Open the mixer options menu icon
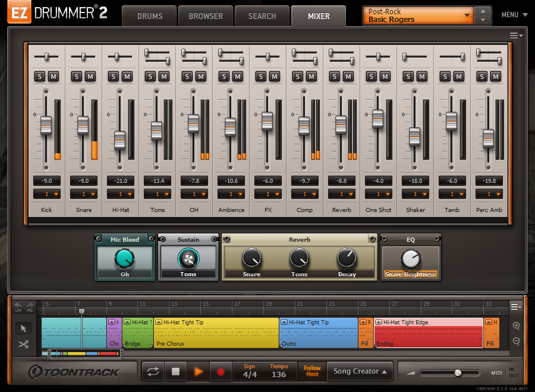This screenshot has width=535, height=392. (x=516, y=36)
